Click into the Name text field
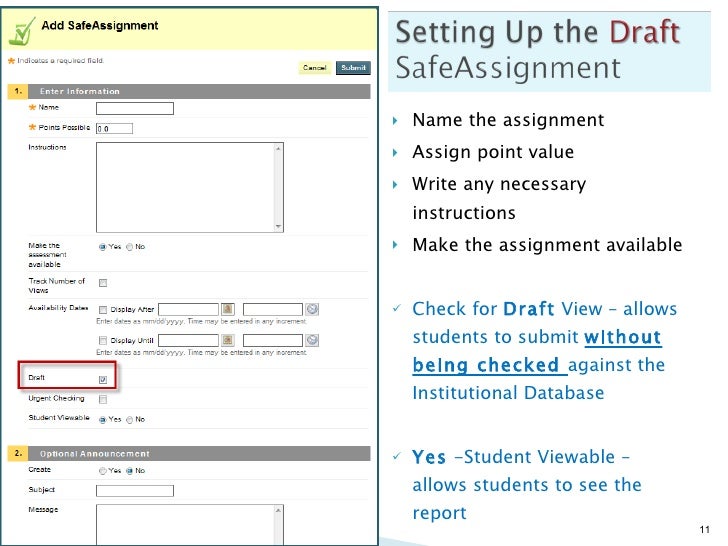 pyautogui.click(x=135, y=109)
